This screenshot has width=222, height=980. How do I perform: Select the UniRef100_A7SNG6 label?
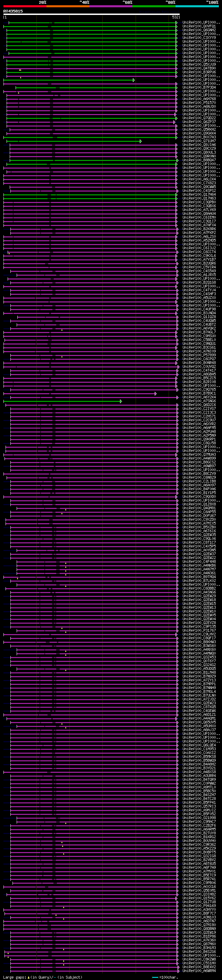tap(199, 401)
